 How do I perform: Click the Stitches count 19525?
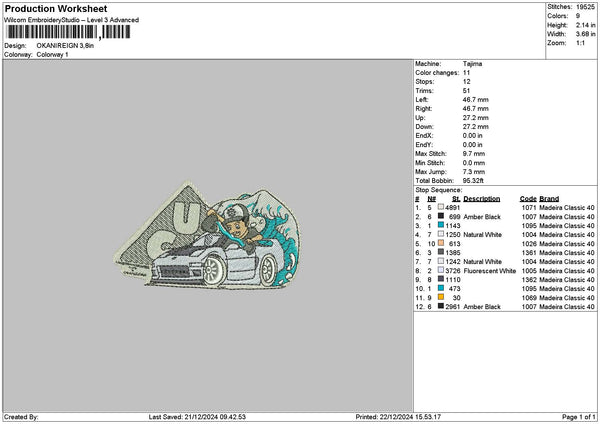pos(585,7)
